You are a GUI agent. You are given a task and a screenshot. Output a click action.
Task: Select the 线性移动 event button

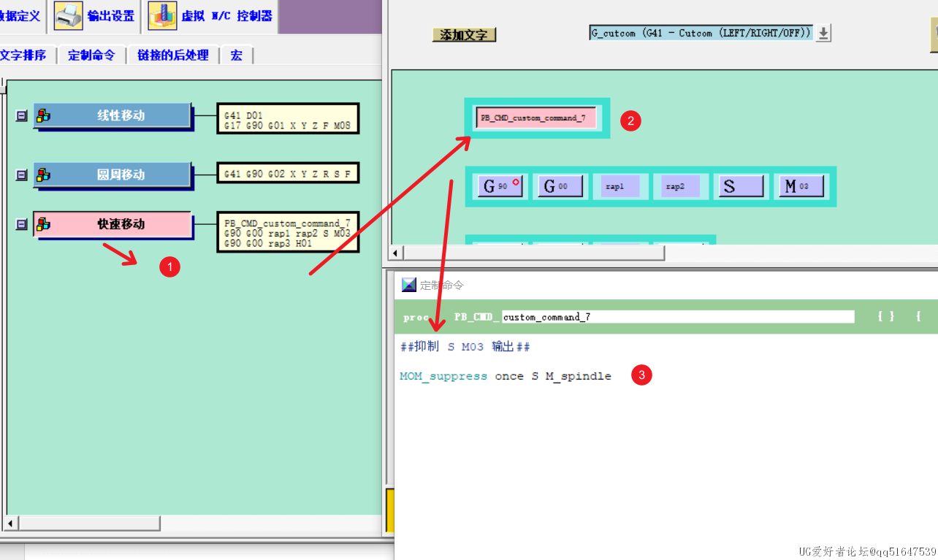coord(113,115)
